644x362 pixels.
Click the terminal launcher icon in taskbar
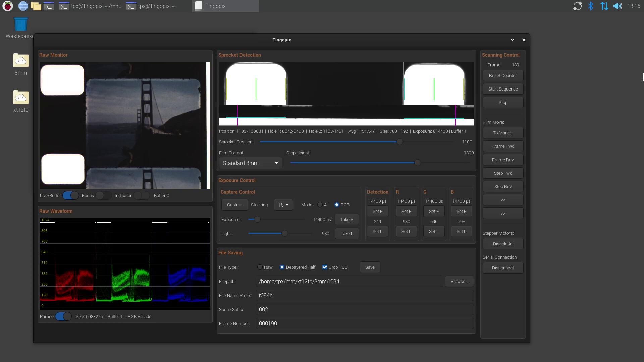coord(49,6)
